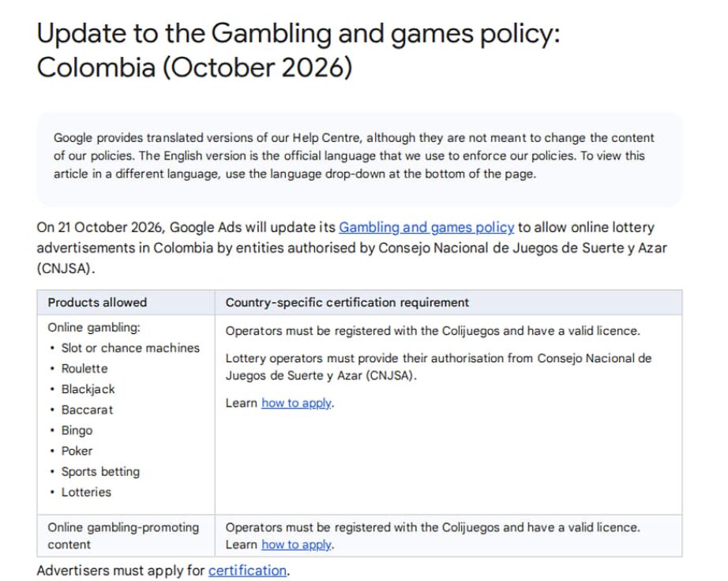This screenshot has height=581, width=728.
Task: Click the "Roulette" list item
Action: coord(84,369)
